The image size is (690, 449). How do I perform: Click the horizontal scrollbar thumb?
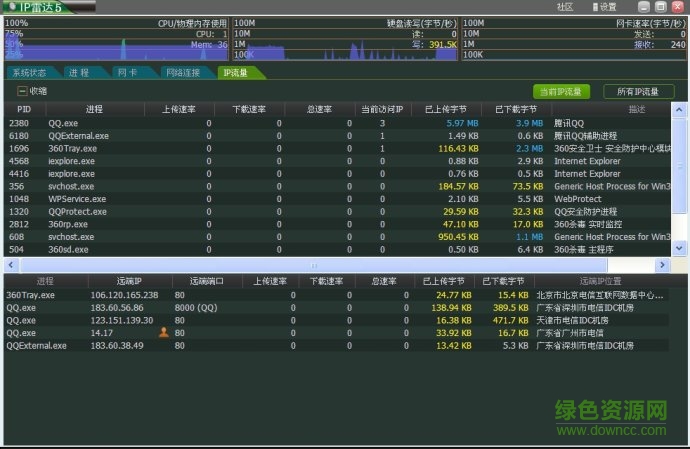pyautogui.click(x=314, y=265)
